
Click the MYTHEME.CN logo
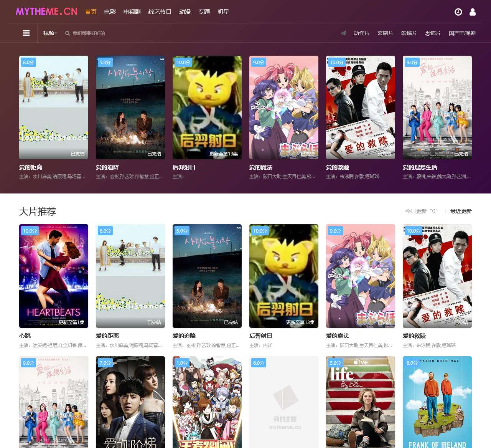pyautogui.click(x=47, y=12)
